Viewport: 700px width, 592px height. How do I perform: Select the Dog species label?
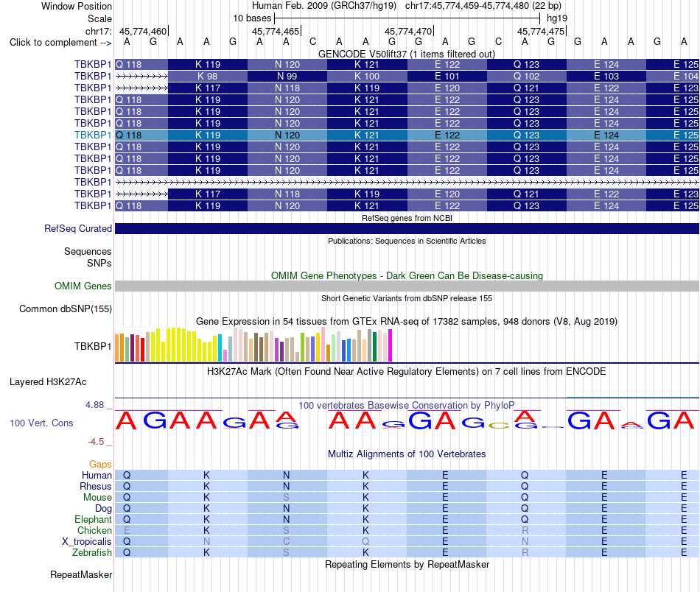103,509
